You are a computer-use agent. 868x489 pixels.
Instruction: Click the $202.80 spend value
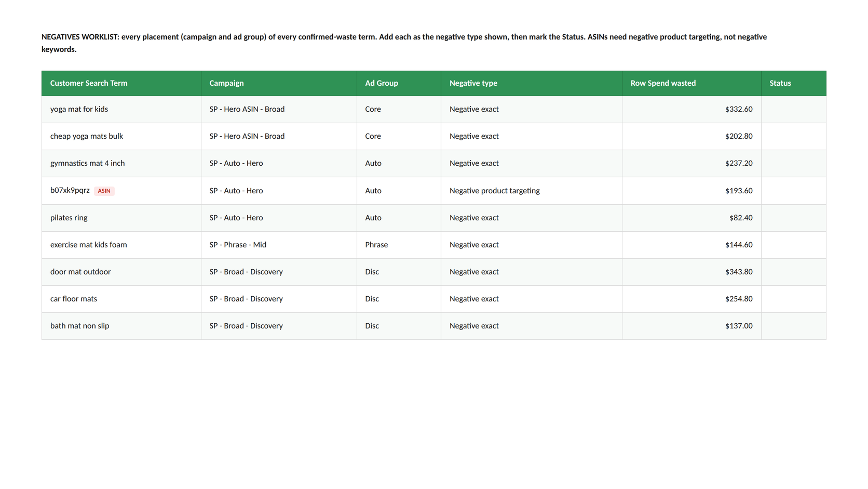739,136
